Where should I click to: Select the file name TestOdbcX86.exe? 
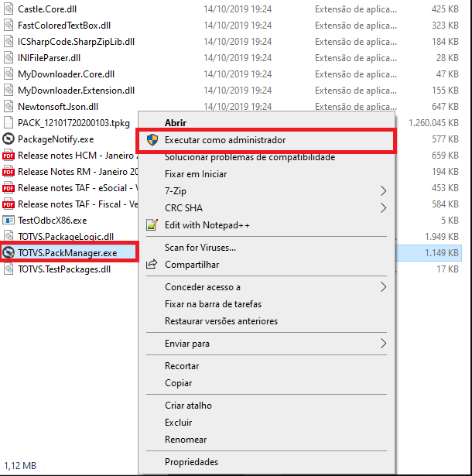pos(52,221)
